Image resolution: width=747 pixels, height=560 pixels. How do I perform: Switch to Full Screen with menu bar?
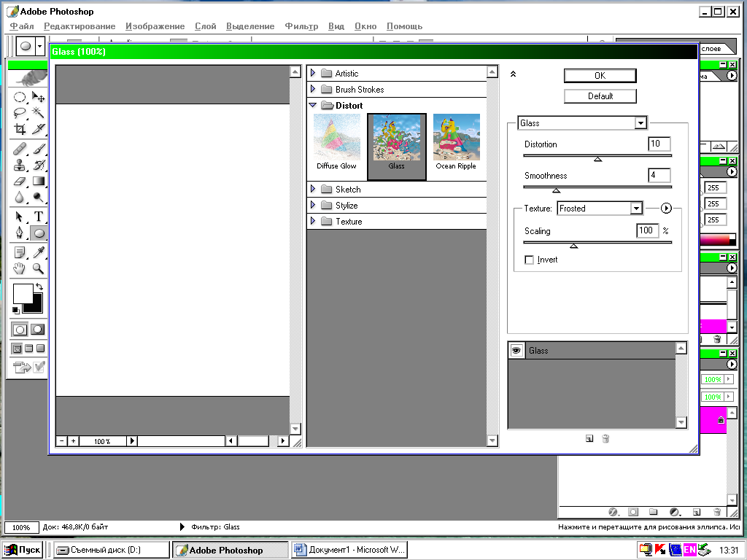(28, 349)
